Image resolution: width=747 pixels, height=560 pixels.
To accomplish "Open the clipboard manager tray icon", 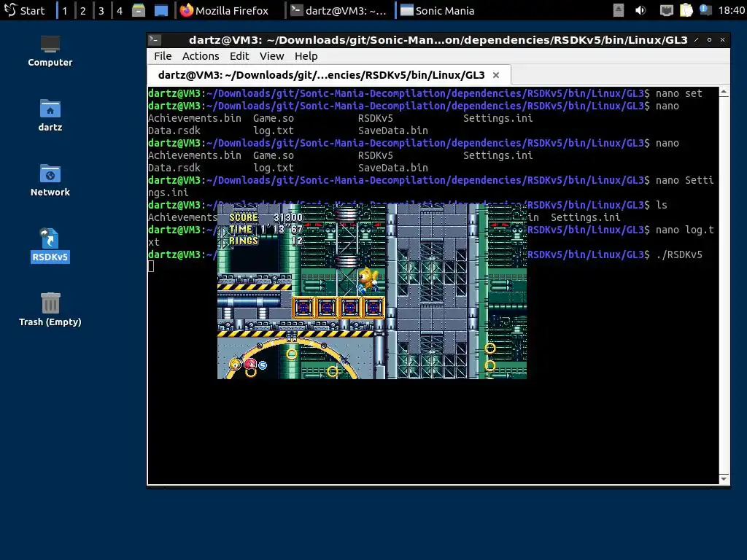I will tap(686, 10).
